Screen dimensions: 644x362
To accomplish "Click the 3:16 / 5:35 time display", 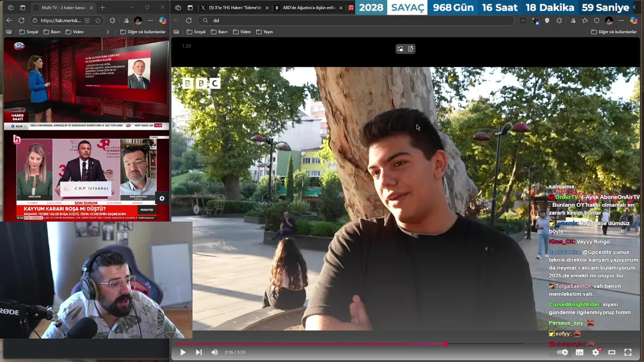I will tap(235, 352).
